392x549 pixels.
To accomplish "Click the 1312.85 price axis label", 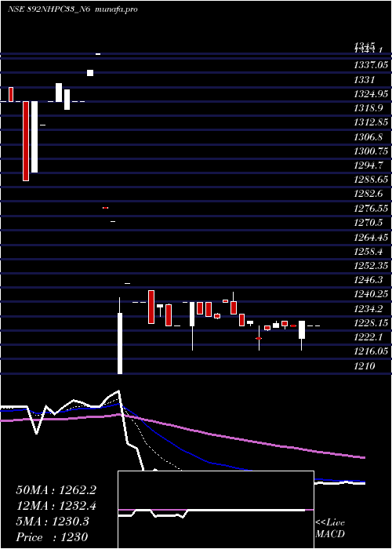I will (371, 122).
